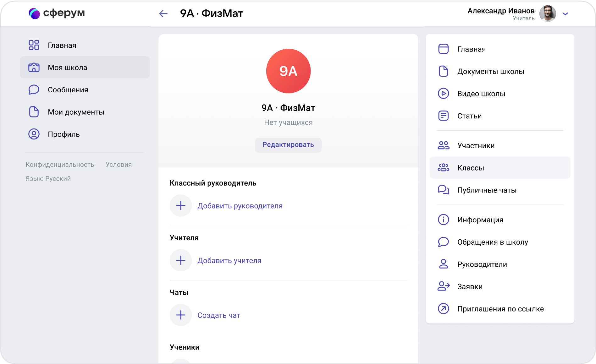This screenshot has width=596, height=364.
Task: Click the Информация info circle icon
Action: click(x=444, y=220)
